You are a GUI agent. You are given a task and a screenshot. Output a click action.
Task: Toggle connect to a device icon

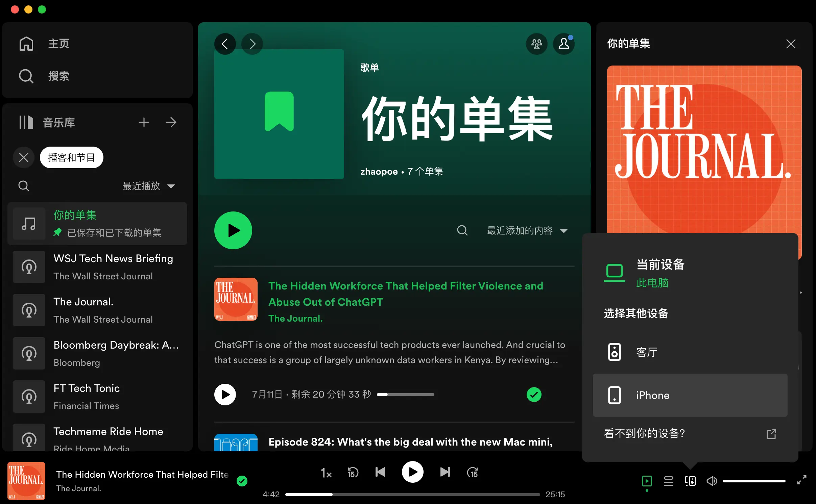coord(690,481)
